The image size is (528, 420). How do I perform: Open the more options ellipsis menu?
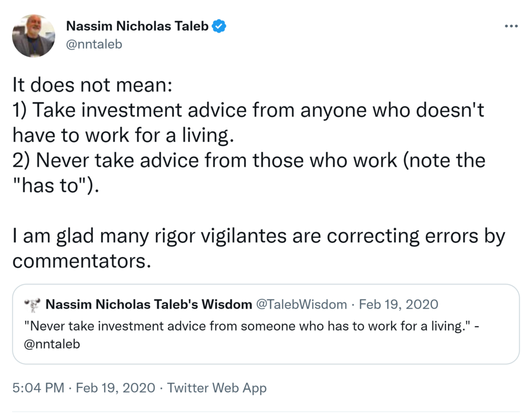[x=510, y=27]
